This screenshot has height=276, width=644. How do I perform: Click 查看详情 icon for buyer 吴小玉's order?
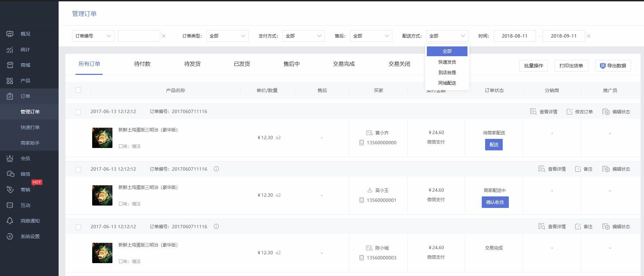point(542,169)
